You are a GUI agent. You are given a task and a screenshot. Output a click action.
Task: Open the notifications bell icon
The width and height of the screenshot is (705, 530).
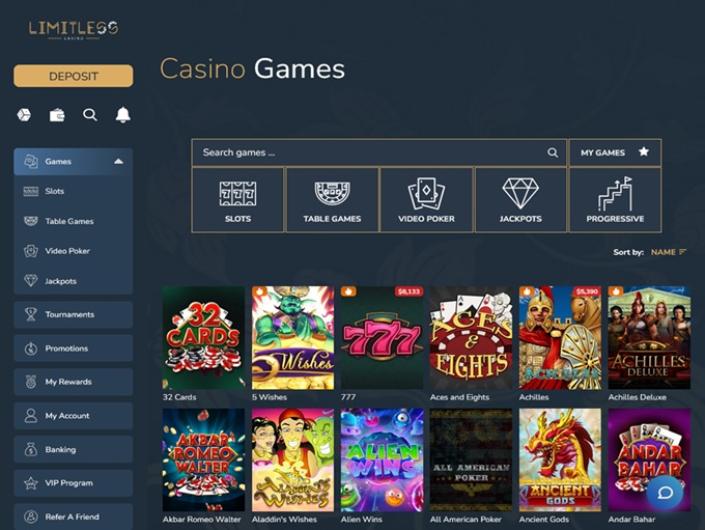(x=123, y=115)
